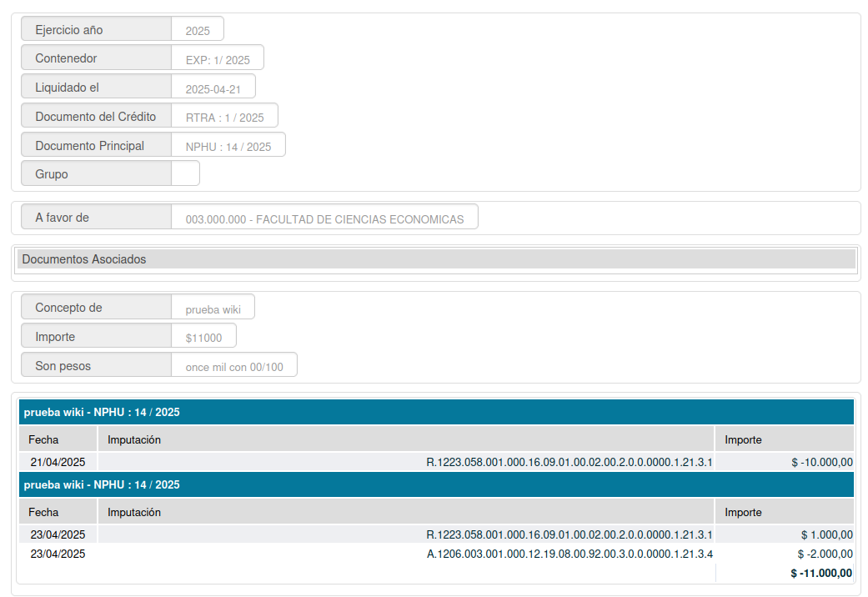Click the Documento Principal NPHU field
Viewport: 868px width, 597px height.
point(228,146)
